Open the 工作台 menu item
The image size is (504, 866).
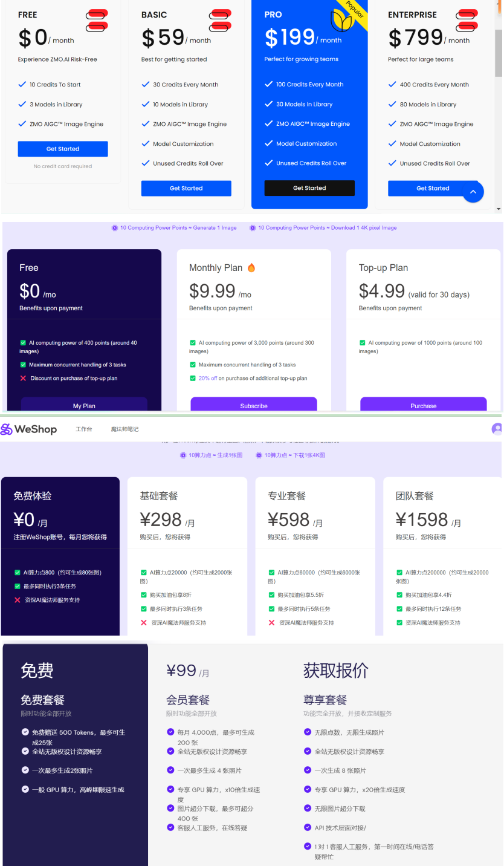[x=84, y=429]
